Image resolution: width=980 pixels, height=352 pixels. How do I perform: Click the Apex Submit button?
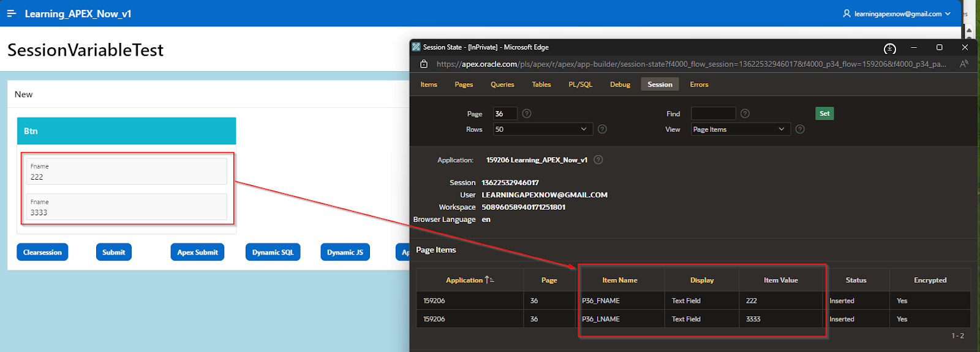(x=197, y=252)
